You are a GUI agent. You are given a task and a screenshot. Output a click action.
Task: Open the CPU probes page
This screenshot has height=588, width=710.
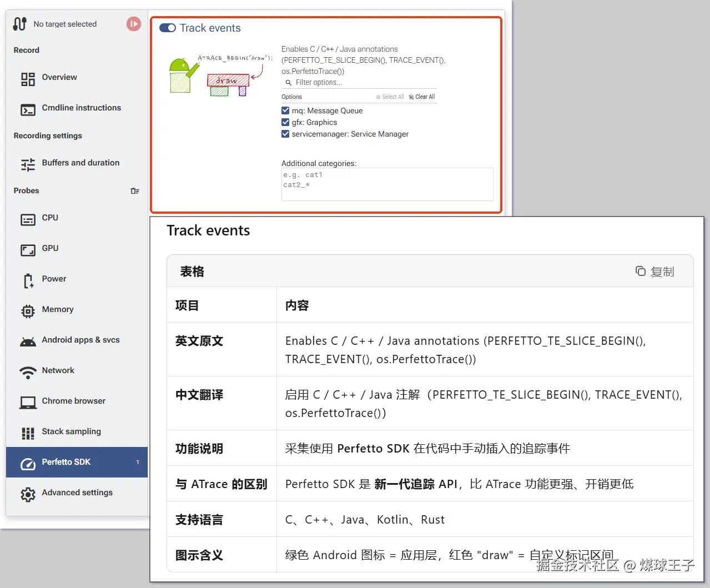click(x=77, y=218)
